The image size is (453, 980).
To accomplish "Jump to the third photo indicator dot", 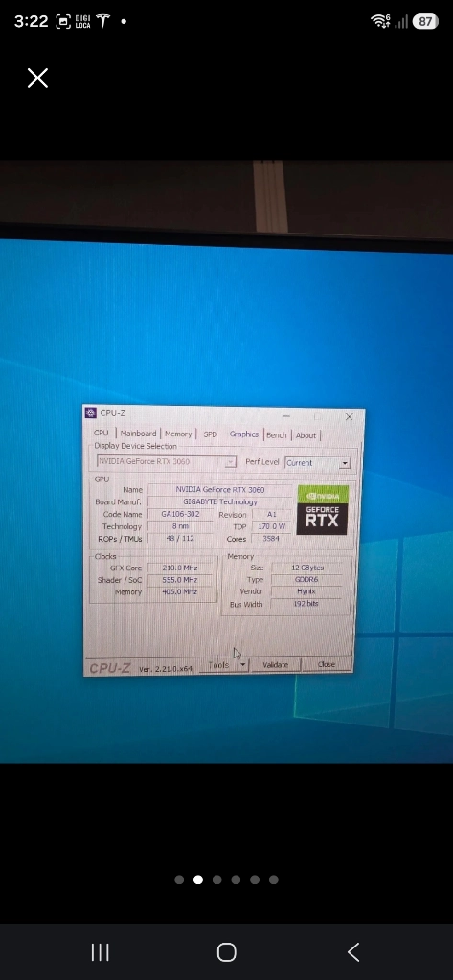I will tap(217, 880).
